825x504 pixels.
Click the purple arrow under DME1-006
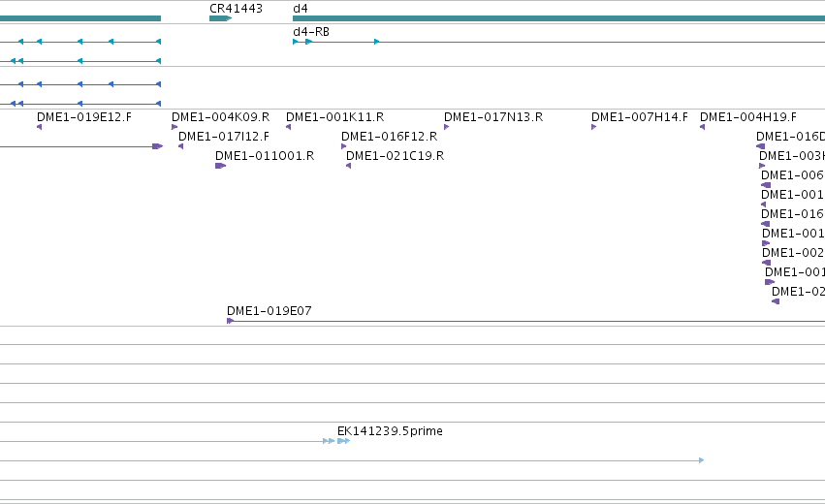[x=766, y=185]
